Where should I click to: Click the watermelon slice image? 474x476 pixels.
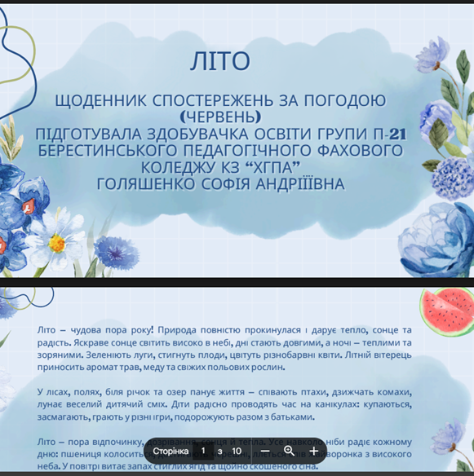point(446,312)
